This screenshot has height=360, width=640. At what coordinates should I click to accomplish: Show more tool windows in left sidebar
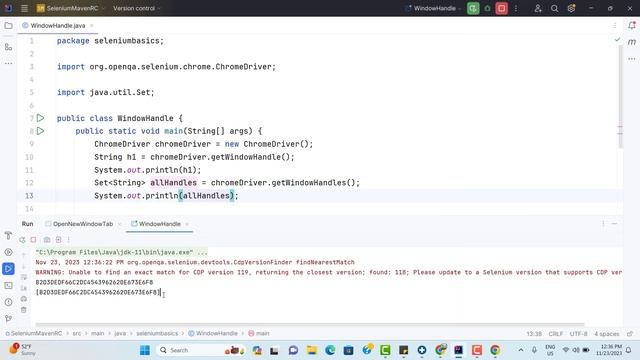coord(8,63)
